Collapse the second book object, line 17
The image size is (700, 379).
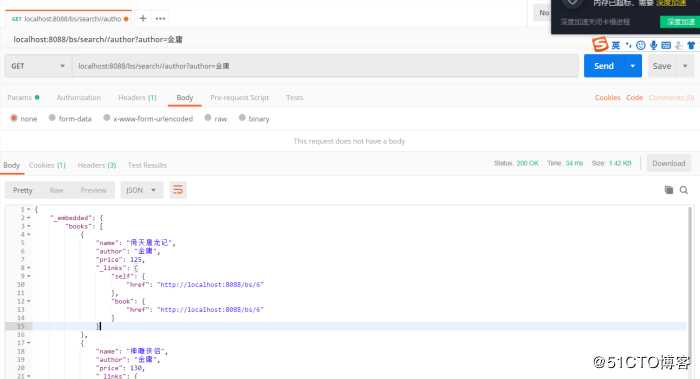tap(29, 343)
